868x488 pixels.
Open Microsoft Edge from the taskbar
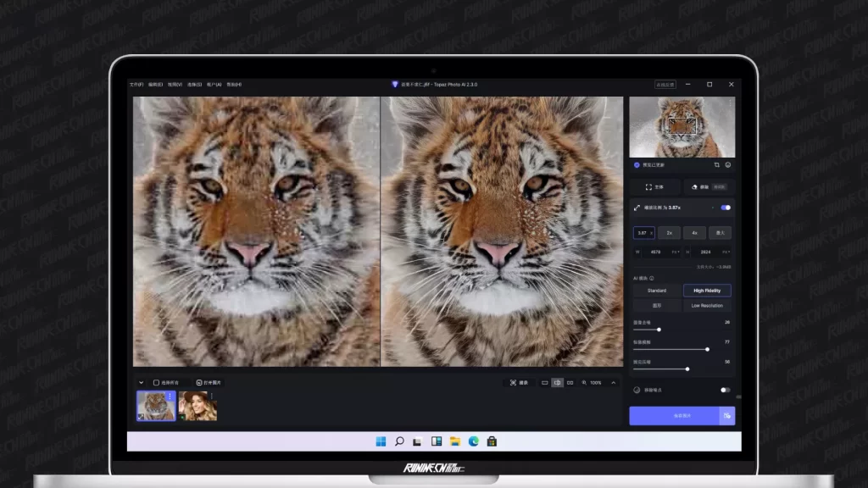tap(473, 441)
